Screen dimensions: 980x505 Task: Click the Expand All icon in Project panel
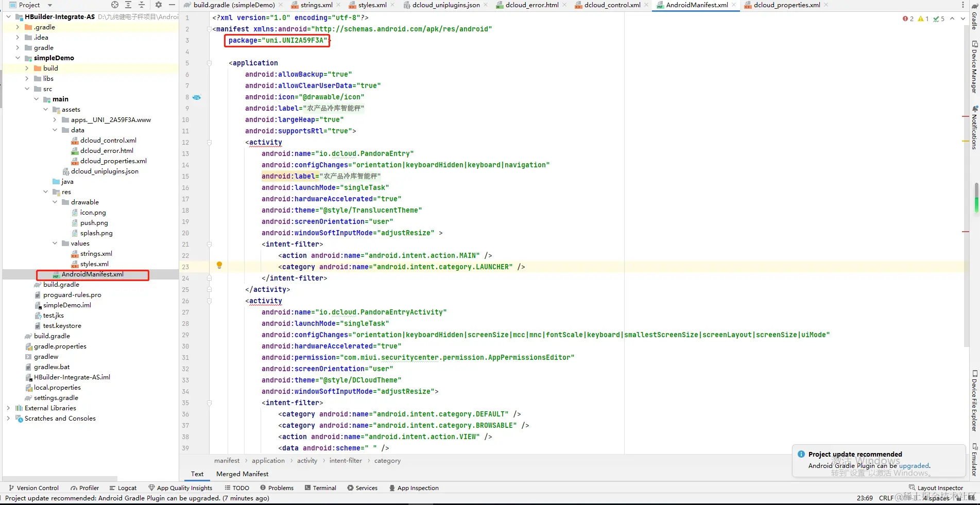coord(128,5)
